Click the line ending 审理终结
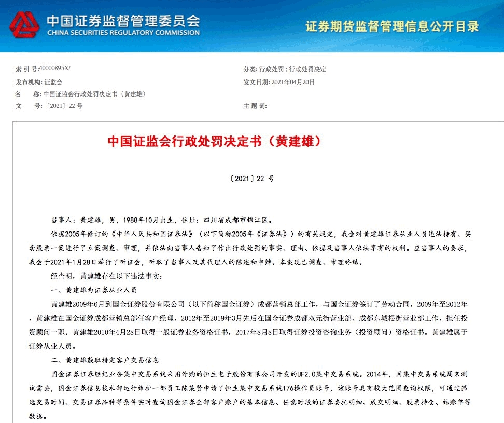The width and height of the screenshot is (504, 423). click(x=197, y=262)
